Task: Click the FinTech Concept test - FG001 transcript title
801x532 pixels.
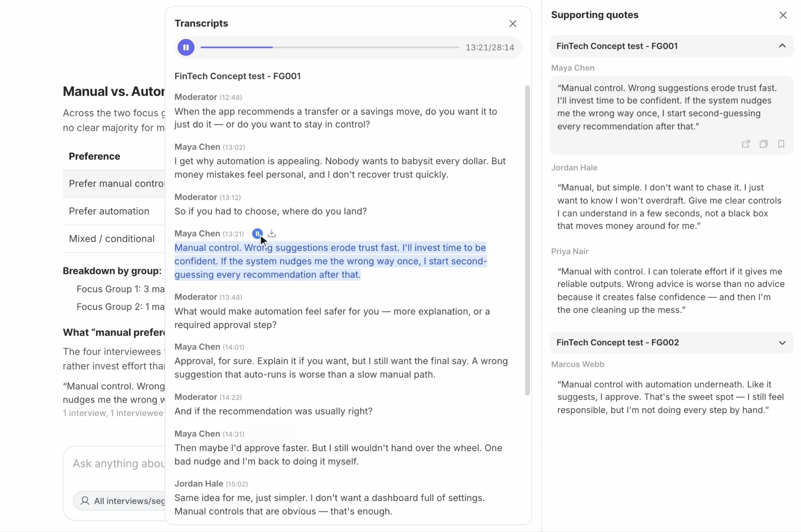Action: 238,76
